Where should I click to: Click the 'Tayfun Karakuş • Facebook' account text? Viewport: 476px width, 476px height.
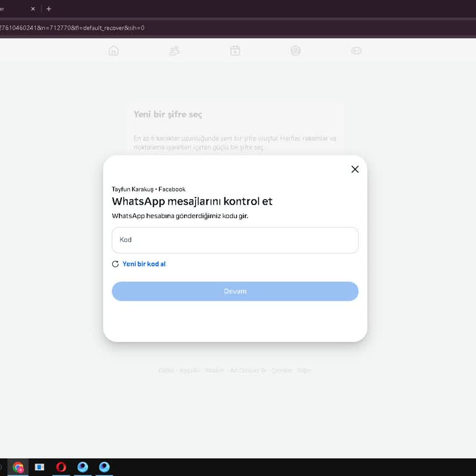pos(149,189)
